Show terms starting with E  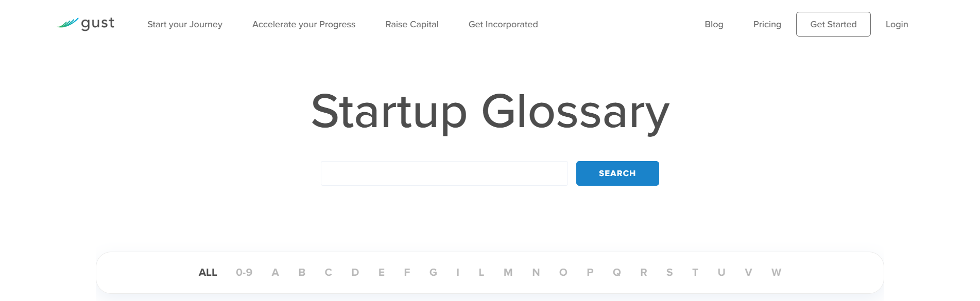coord(382,272)
